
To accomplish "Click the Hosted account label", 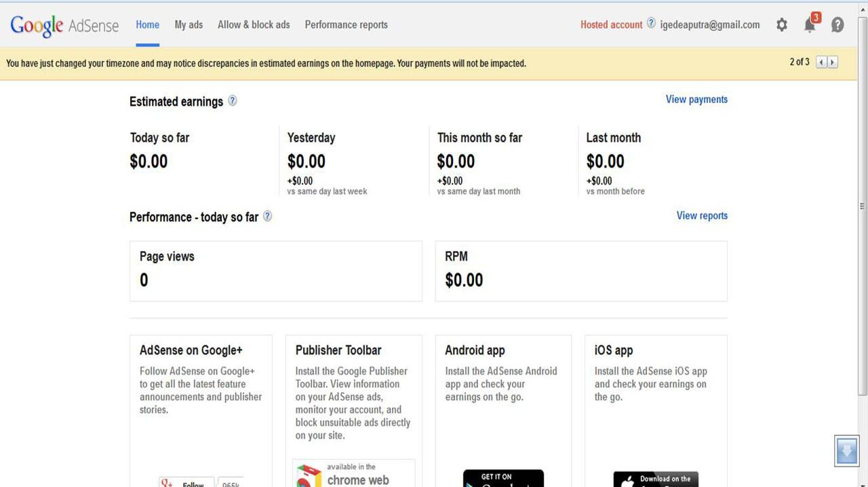I will click(611, 25).
